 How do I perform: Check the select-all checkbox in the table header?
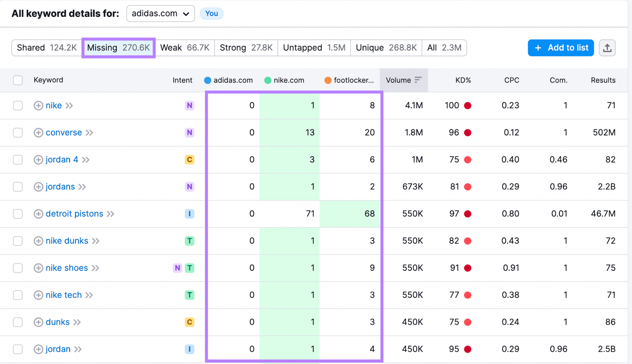[17, 80]
